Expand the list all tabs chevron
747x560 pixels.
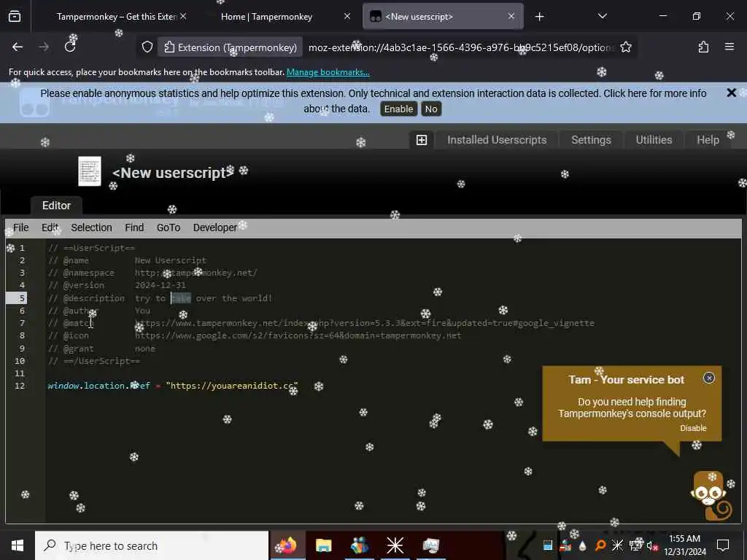(x=602, y=16)
